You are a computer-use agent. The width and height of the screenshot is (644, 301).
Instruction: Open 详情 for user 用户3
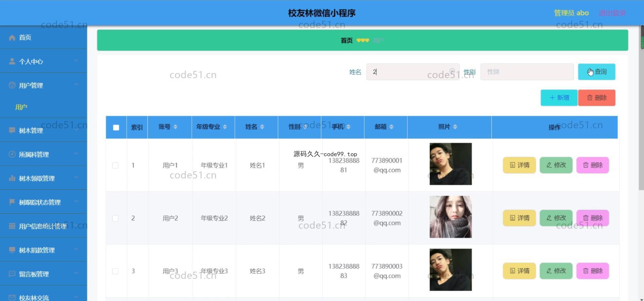pos(519,271)
